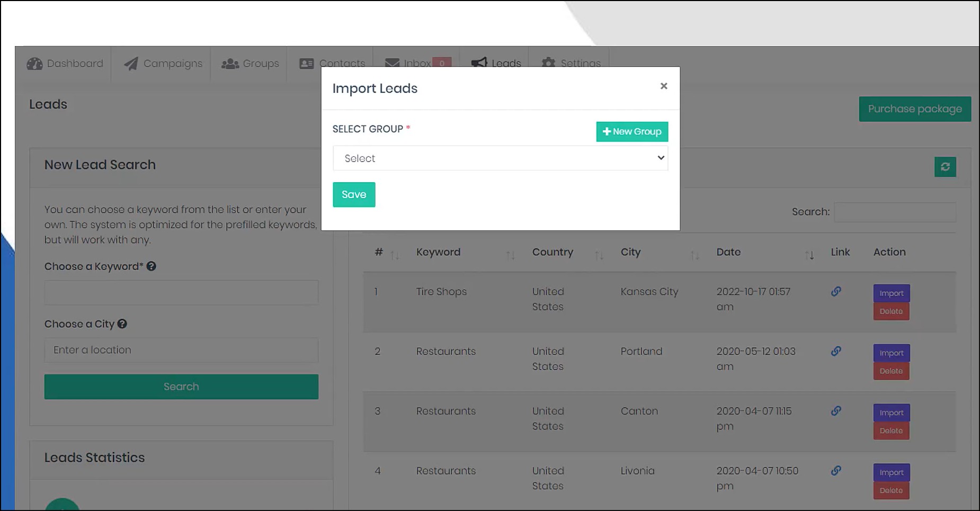980x511 pixels.
Task: Delete the Tire Shops Kansas City lead
Action: tap(892, 311)
